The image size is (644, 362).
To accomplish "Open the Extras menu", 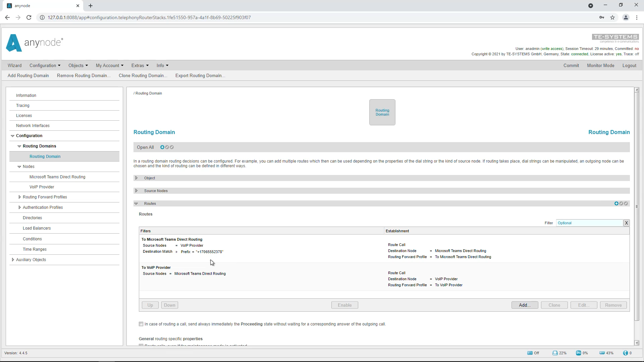I will tap(140, 65).
